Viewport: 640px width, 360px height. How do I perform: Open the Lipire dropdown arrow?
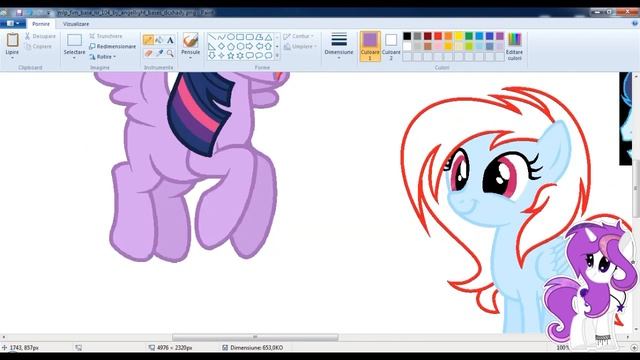[x=12, y=58]
